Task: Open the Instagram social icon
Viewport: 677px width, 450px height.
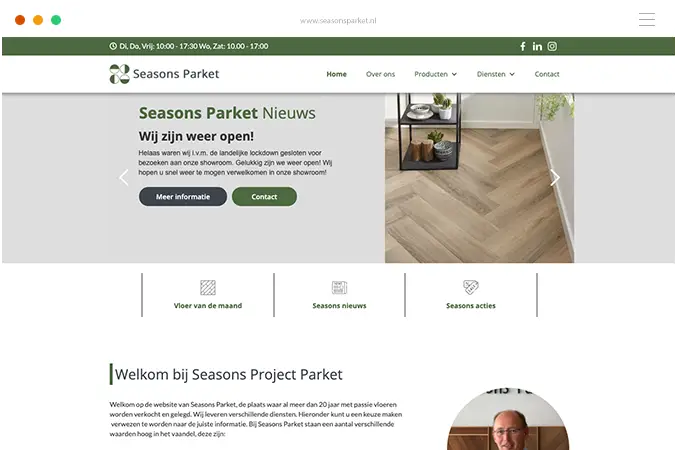Action: pyautogui.click(x=552, y=46)
